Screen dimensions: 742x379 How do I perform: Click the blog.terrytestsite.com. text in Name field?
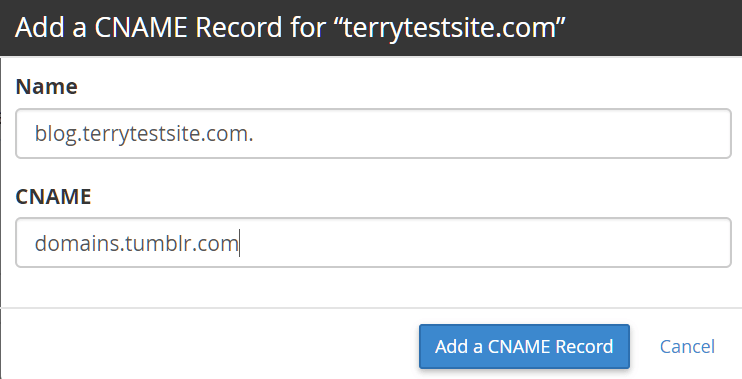(144, 134)
